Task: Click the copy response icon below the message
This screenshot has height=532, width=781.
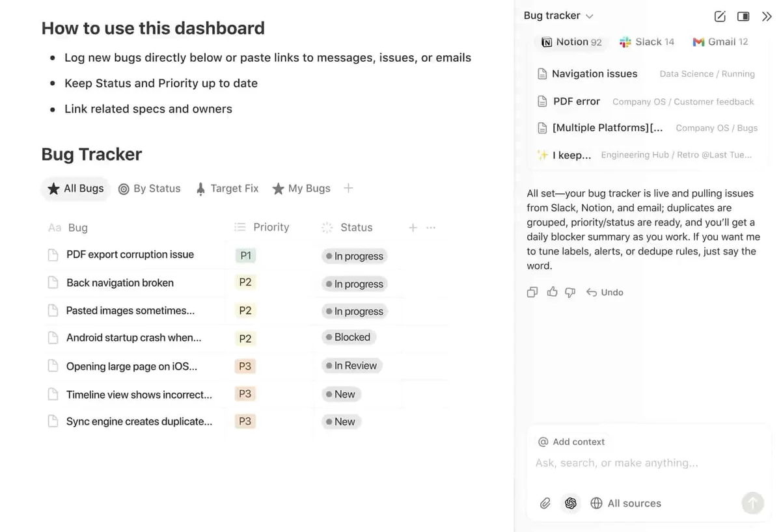Action: 532,292
